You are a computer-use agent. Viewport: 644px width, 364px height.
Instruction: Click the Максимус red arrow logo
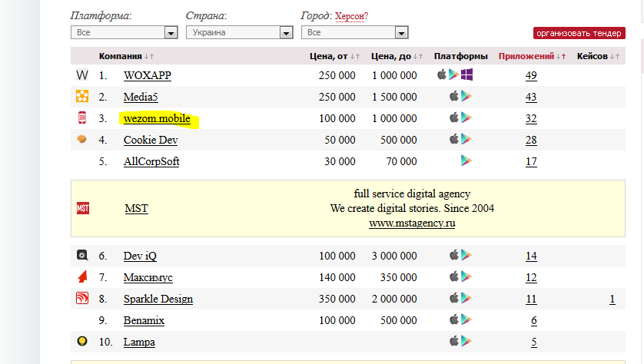82,276
